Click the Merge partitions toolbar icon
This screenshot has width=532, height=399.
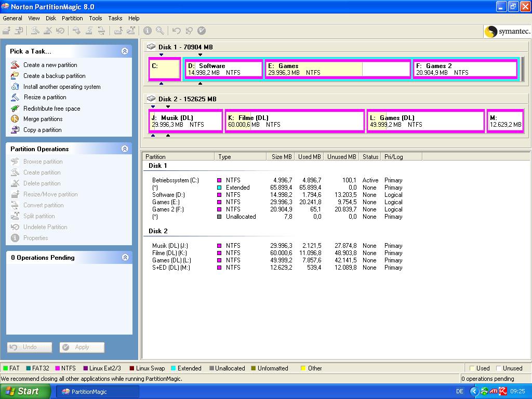click(131, 31)
